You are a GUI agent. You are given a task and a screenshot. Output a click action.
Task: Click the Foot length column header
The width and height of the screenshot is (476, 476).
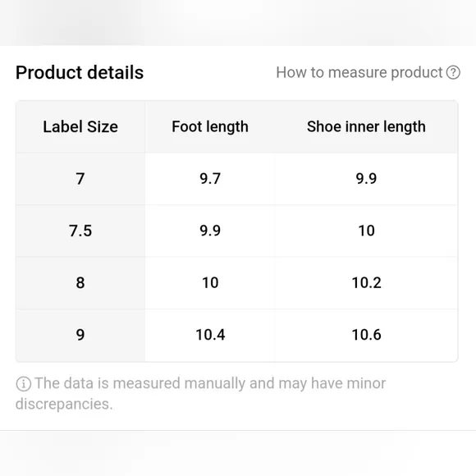coord(210,126)
